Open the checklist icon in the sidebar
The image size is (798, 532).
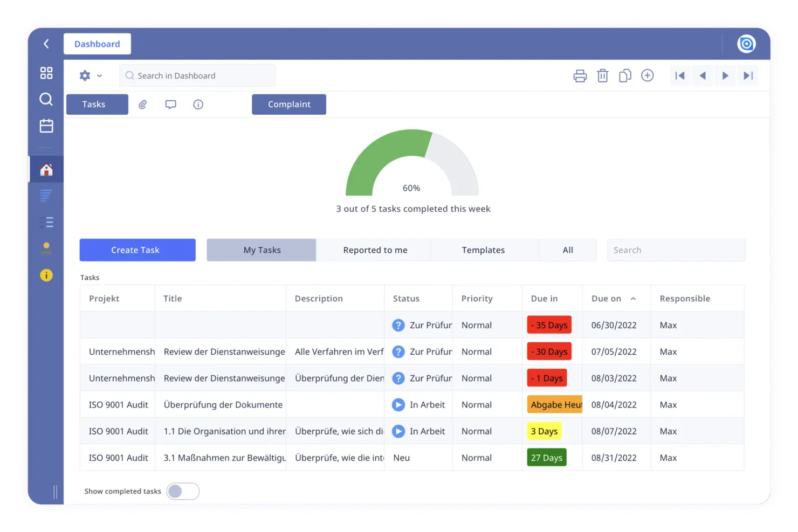click(46, 222)
